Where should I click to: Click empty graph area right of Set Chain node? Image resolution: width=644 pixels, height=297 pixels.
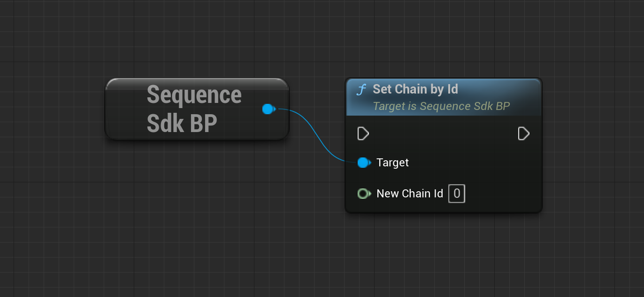592,146
